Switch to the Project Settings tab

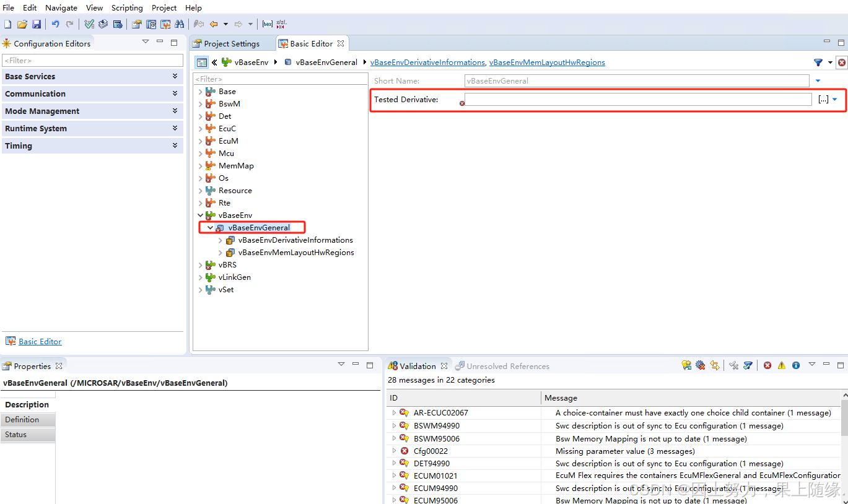click(232, 43)
